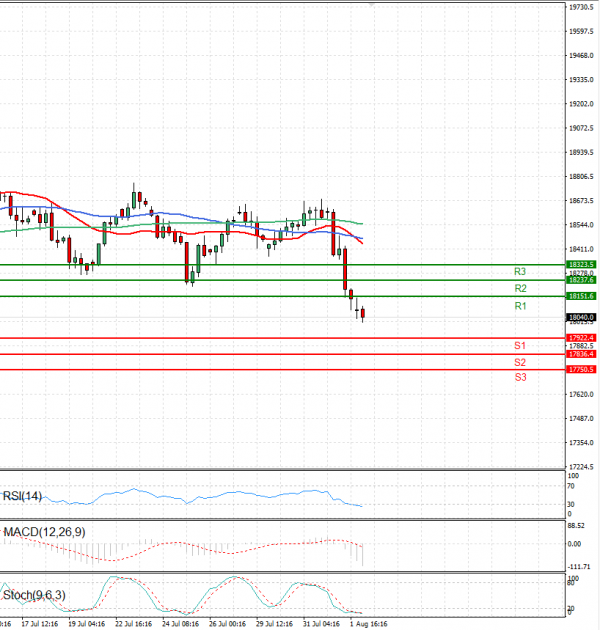Click the 17 Jul 12:16 time label
The height and width of the screenshot is (630, 600).
click(39, 624)
